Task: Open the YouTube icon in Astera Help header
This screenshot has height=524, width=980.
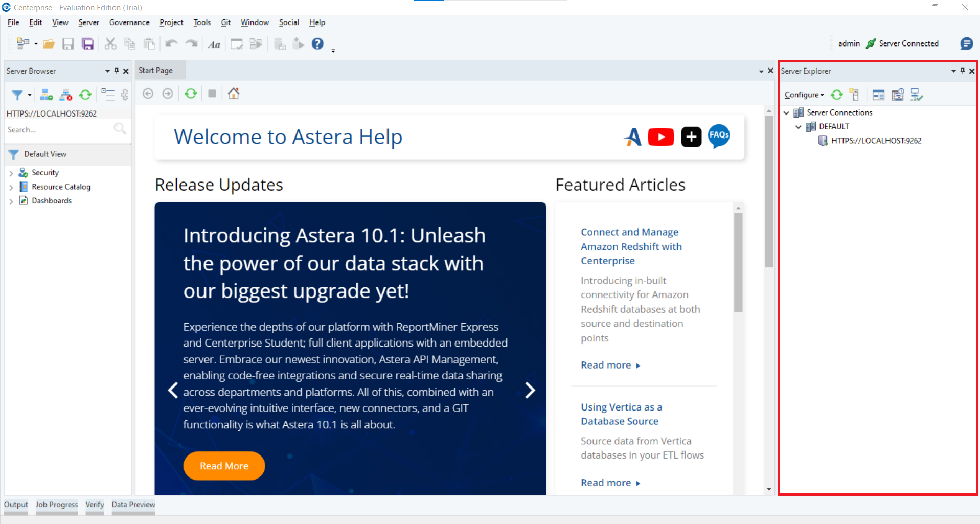Action: coord(660,137)
